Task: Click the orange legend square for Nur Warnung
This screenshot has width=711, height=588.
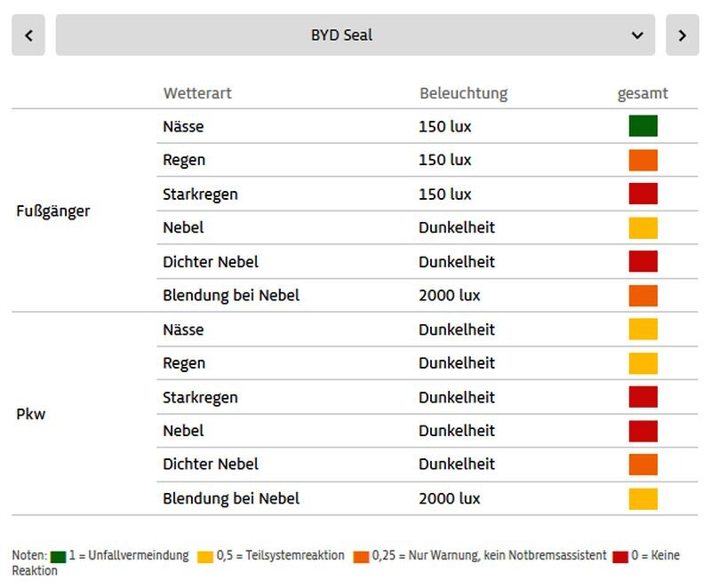Action: [360, 557]
